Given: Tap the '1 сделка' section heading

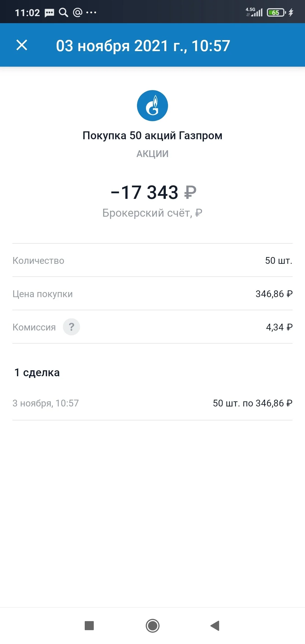Looking at the screenshot, I should point(37,373).
